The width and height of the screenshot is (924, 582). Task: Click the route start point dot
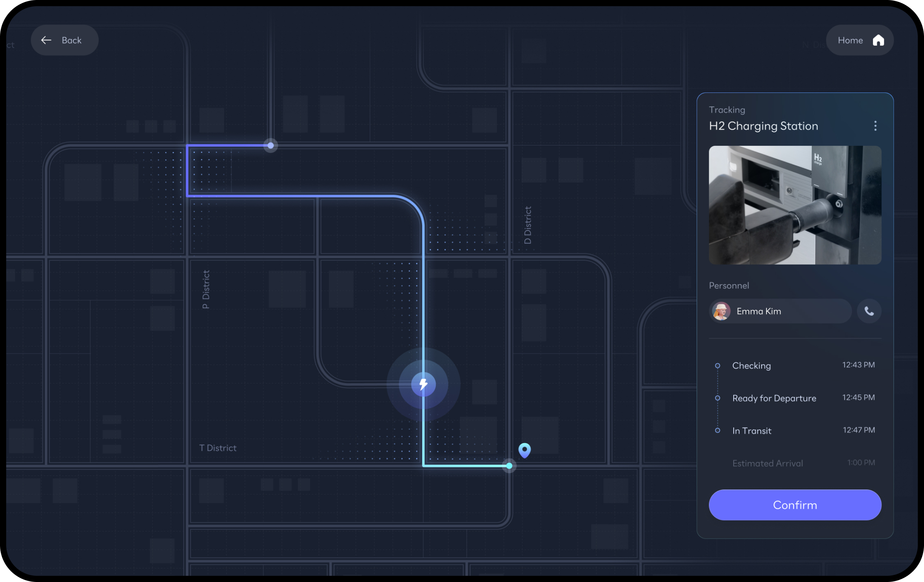click(x=270, y=145)
